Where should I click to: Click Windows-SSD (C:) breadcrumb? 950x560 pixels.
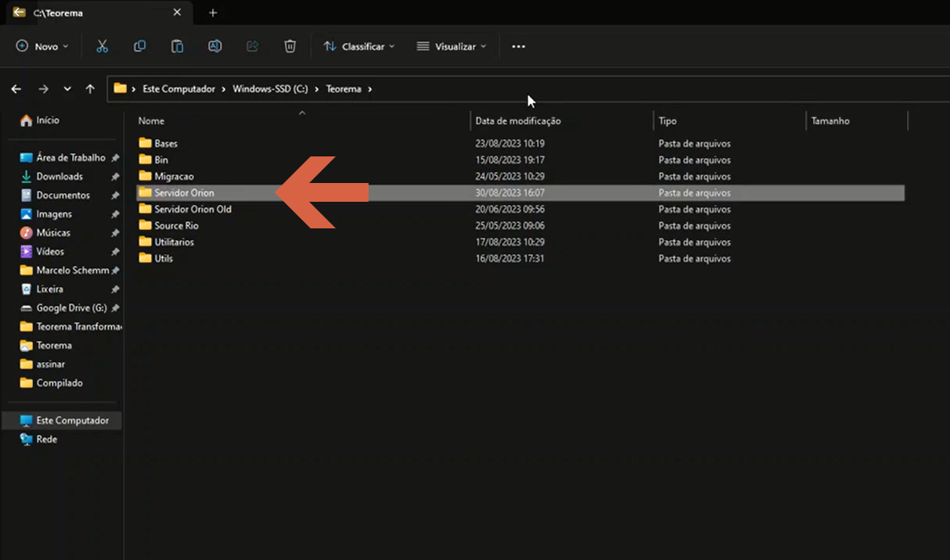pos(270,89)
